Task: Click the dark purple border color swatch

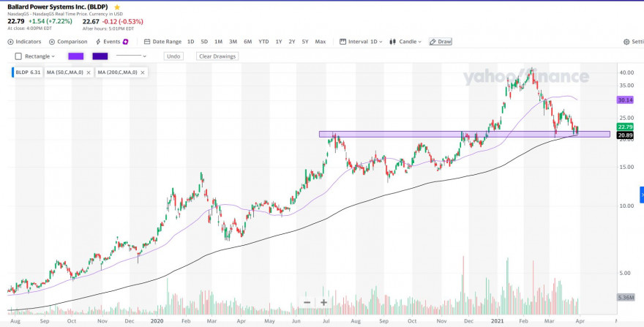Action: coord(100,56)
